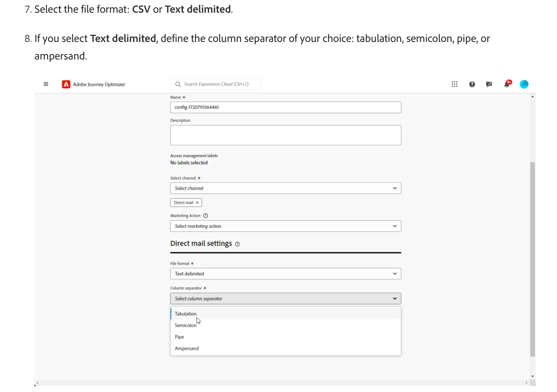Choose the Pipe separator option

tap(179, 337)
